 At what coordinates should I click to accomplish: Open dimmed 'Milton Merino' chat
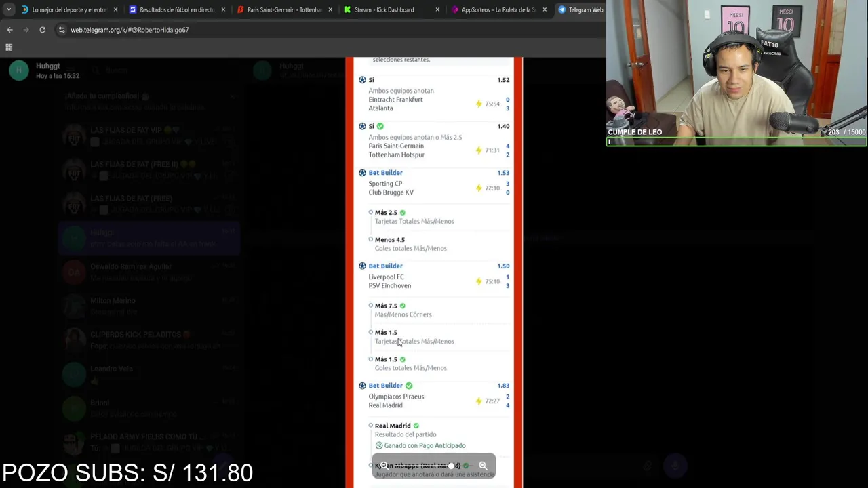pyautogui.click(x=149, y=306)
